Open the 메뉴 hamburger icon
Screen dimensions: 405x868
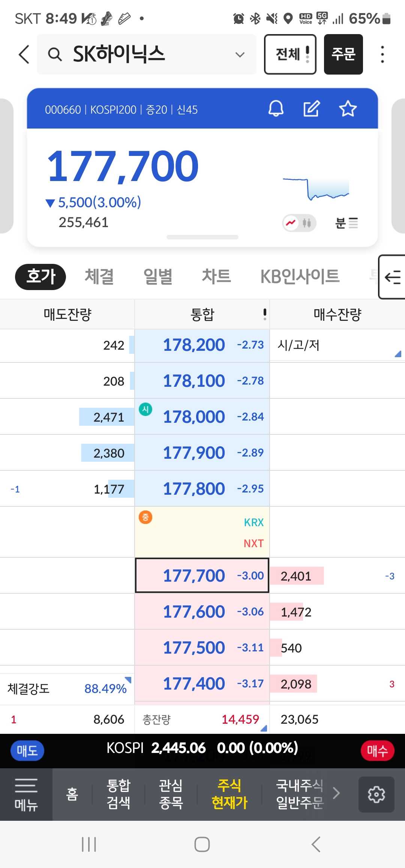(x=26, y=794)
